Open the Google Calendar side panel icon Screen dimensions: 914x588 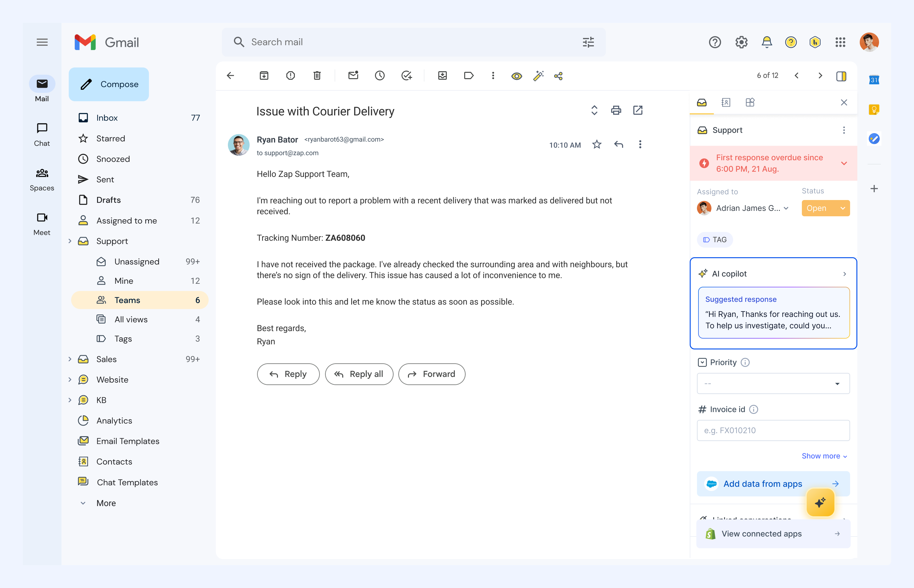pyautogui.click(x=874, y=80)
